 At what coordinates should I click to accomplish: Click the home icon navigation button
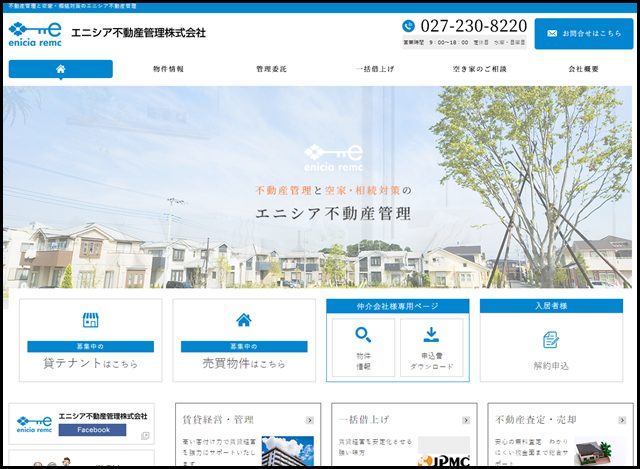[60, 69]
